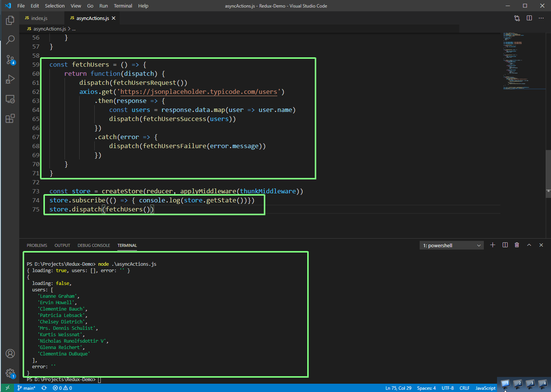Click the remote window indicator in status bar

click(7, 388)
